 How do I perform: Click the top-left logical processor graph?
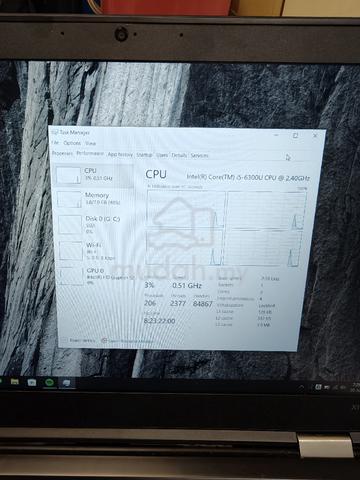click(x=186, y=209)
